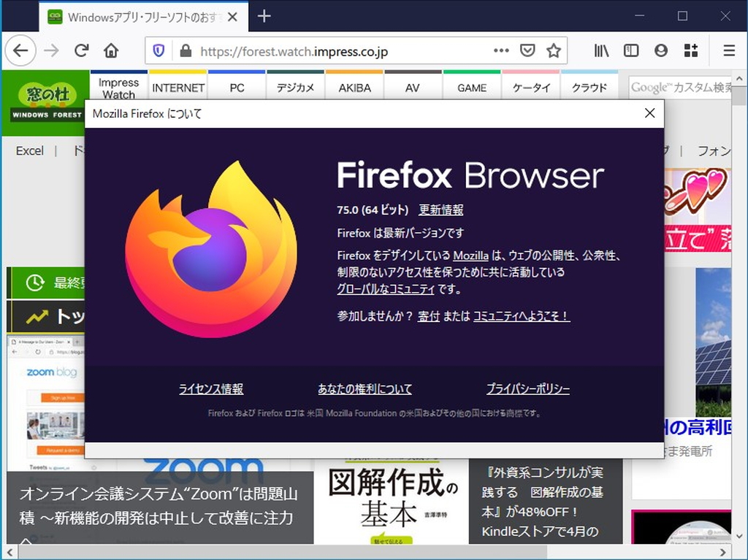
Task: Bookmark this page via the star icon
Action: (x=554, y=50)
